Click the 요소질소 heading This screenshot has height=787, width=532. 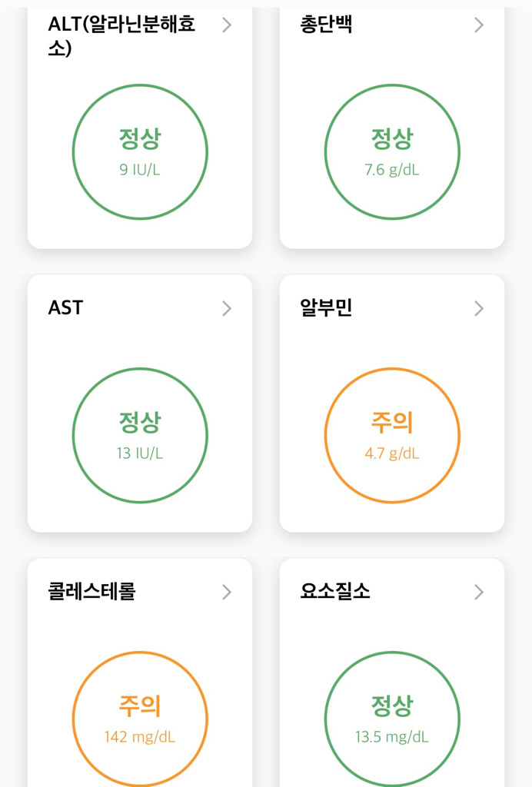[x=334, y=591]
